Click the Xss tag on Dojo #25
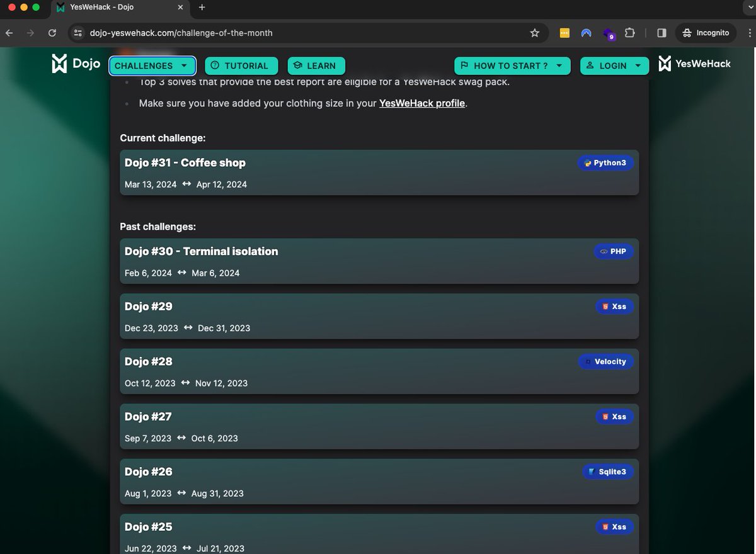756x554 pixels. [614, 527]
